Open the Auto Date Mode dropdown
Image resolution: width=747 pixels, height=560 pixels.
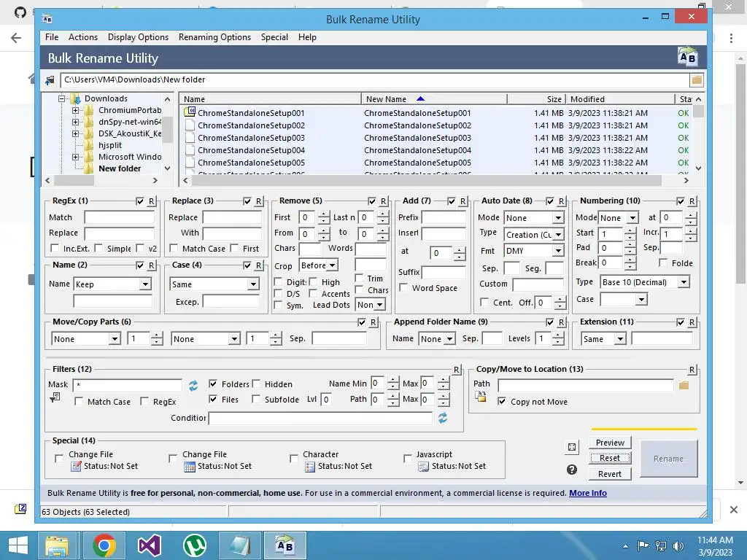(558, 217)
